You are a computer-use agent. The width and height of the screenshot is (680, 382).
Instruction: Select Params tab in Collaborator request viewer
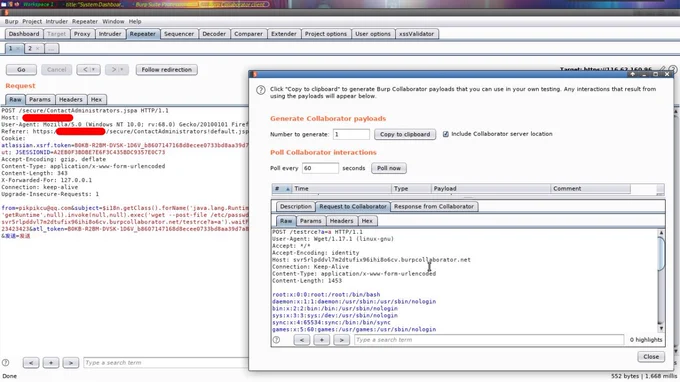point(311,221)
